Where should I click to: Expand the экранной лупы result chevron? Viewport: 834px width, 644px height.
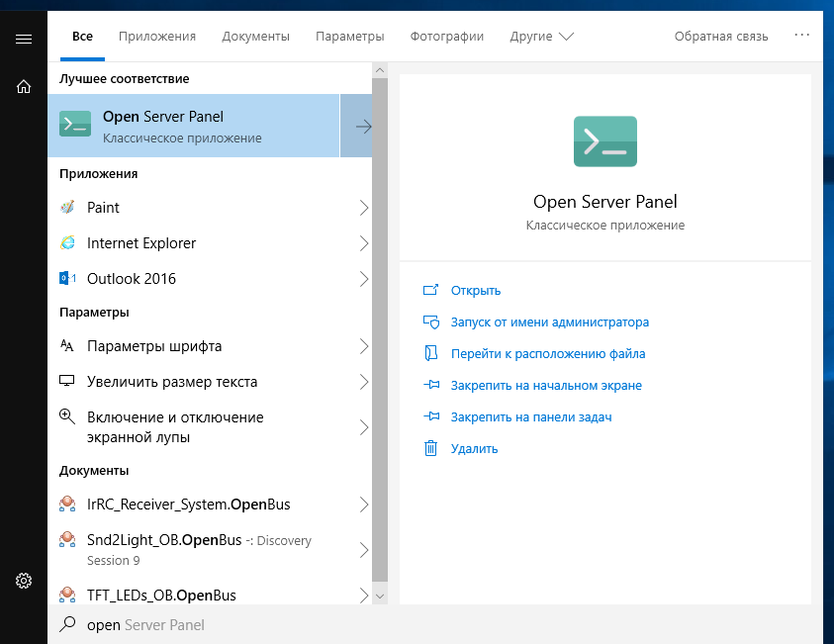[x=364, y=427]
